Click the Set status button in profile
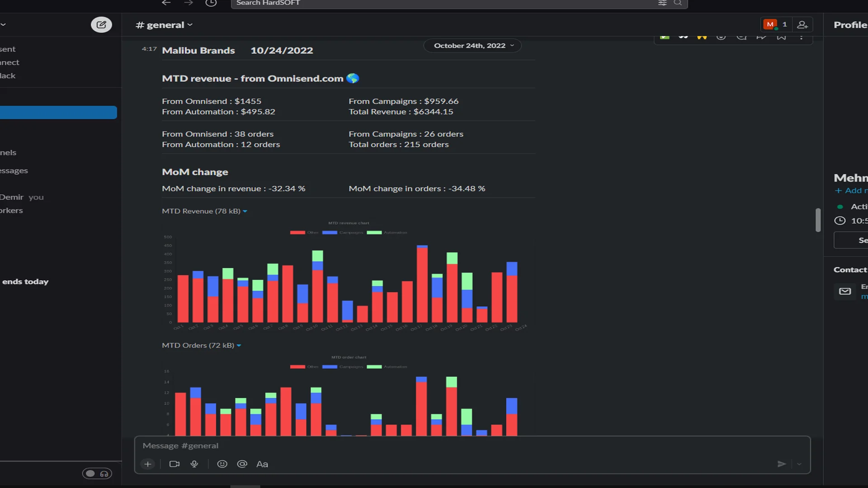Viewport: 868px width, 488px height. pyautogui.click(x=851, y=240)
